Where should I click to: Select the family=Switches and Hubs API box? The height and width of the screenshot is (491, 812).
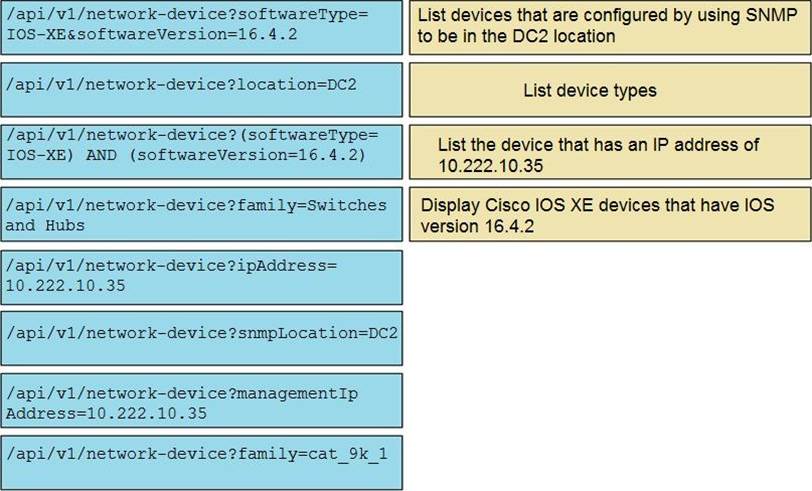click(202, 214)
